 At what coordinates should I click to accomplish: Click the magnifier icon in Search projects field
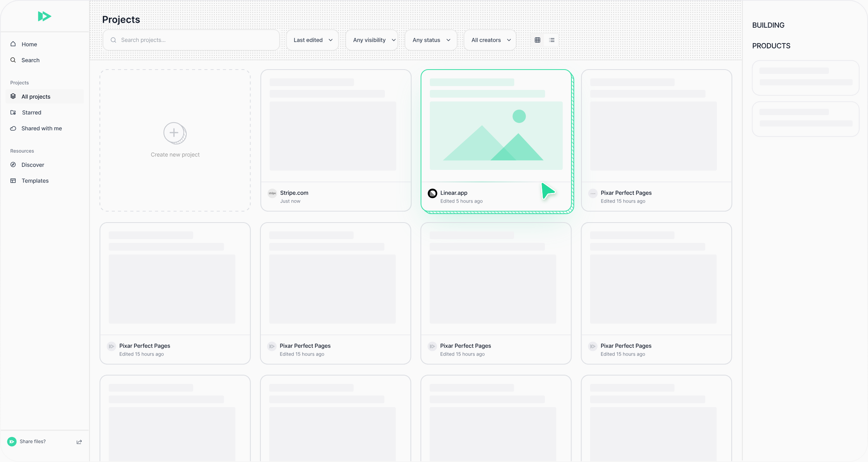point(113,40)
